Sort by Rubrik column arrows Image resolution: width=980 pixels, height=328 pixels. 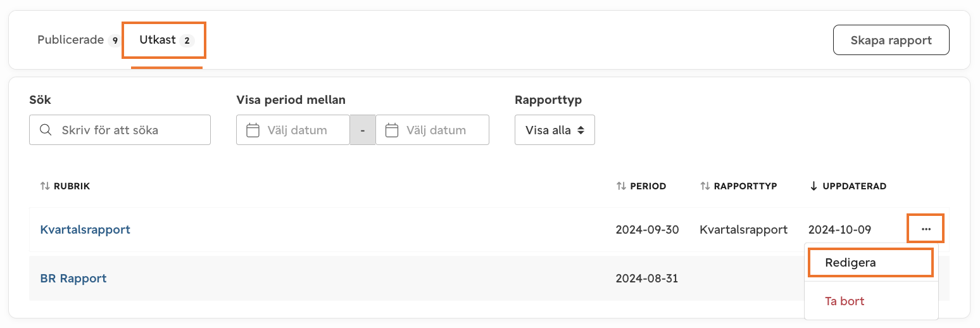pos(44,186)
